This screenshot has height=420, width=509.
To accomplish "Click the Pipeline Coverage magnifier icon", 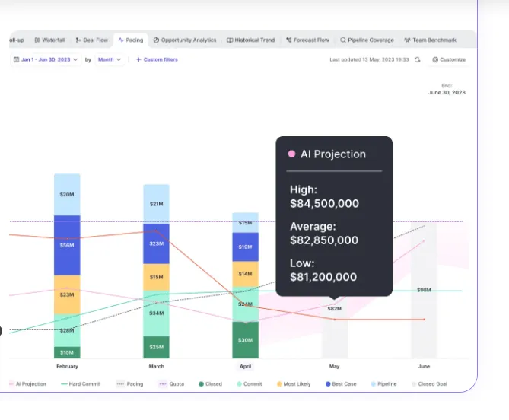I will pyautogui.click(x=343, y=40).
